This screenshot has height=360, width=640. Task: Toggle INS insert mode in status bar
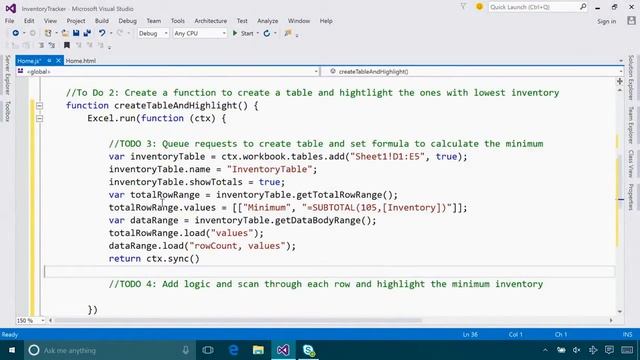(627, 334)
